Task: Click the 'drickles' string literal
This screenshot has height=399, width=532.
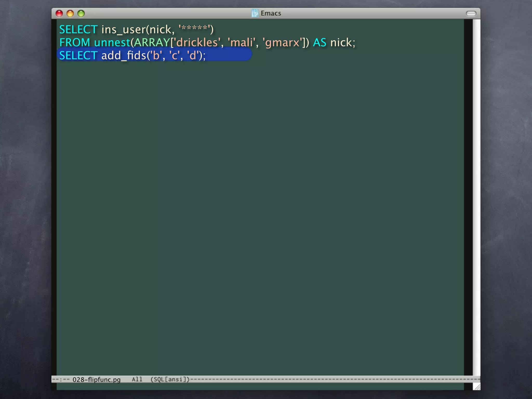Action: (x=197, y=43)
